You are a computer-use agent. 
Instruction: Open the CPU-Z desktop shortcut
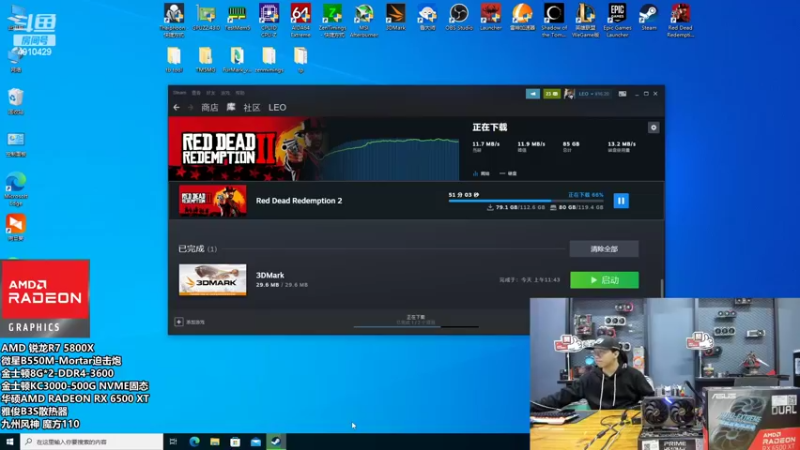[269, 20]
